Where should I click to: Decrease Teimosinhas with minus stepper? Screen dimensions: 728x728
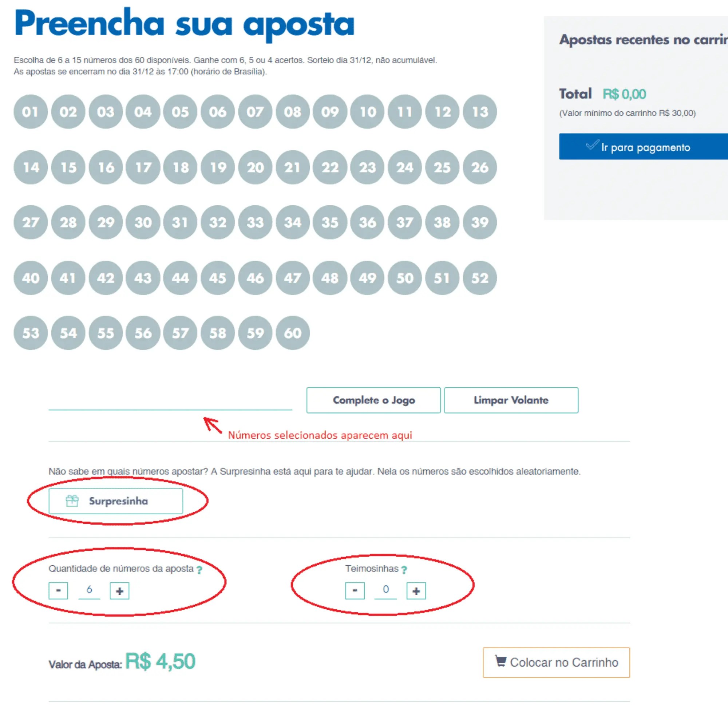(x=355, y=591)
